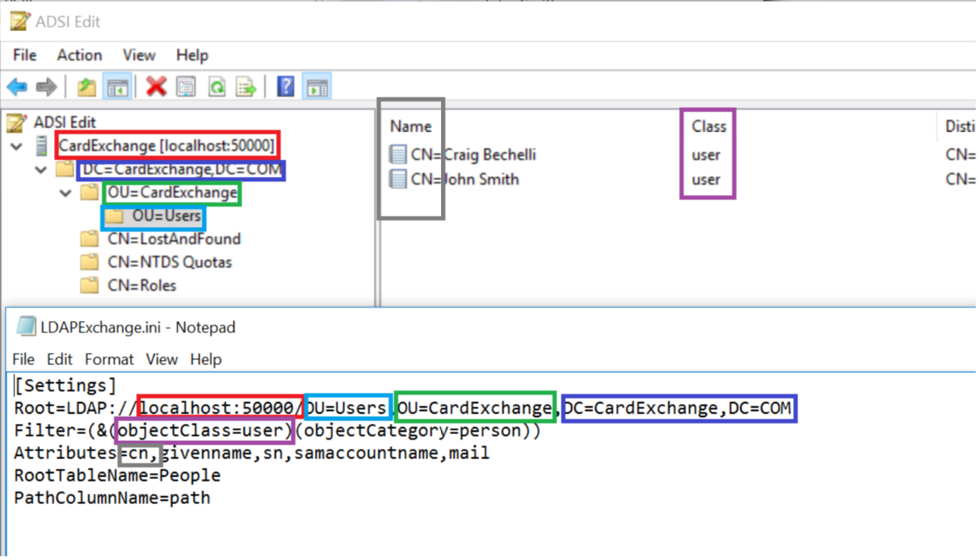The height and width of the screenshot is (560, 979).
Task: Click the object icon for John Smith
Action: (398, 179)
